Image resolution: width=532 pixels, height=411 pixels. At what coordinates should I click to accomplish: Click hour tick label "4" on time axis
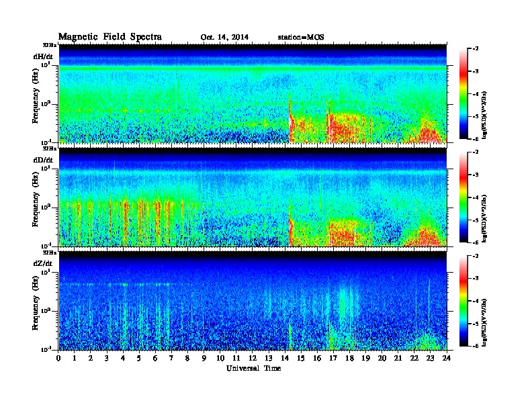pyautogui.click(x=123, y=359)
